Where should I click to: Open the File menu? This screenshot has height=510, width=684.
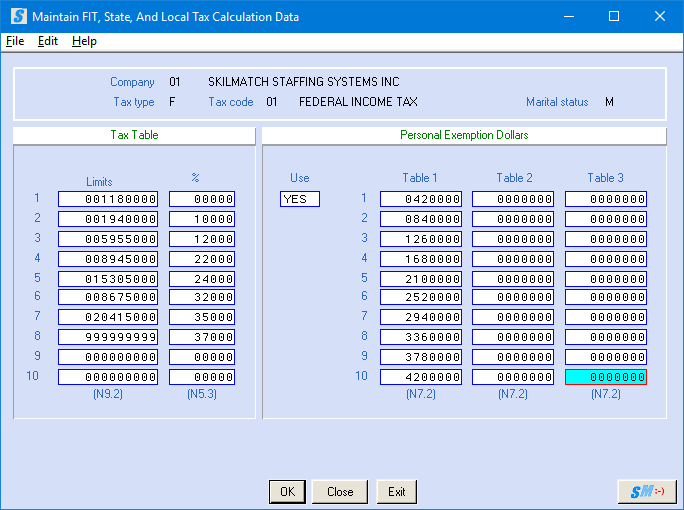tap(14, 41)
